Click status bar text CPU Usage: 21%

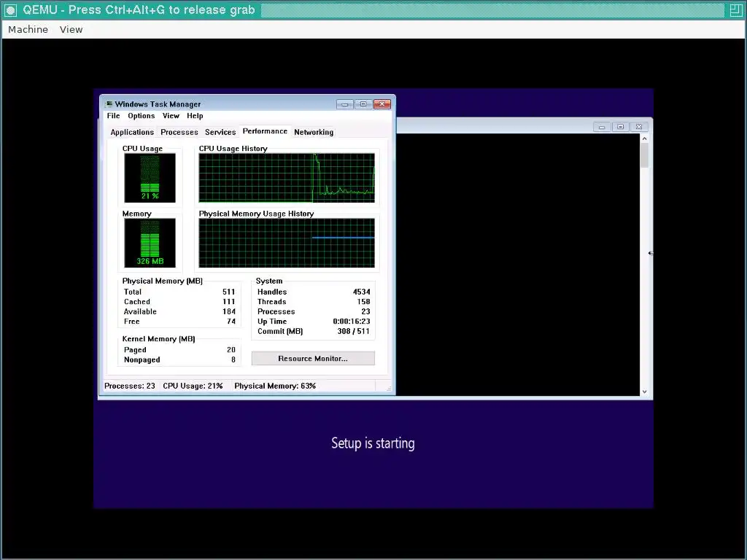tap(193, 386)
